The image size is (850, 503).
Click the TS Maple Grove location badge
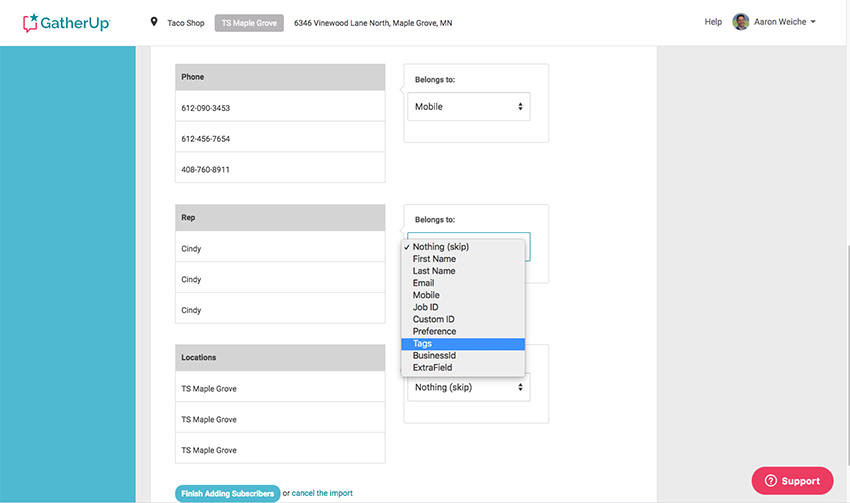point(249,23)
